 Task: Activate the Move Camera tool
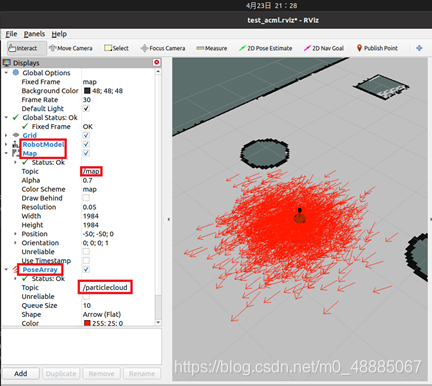coord(71,48)
